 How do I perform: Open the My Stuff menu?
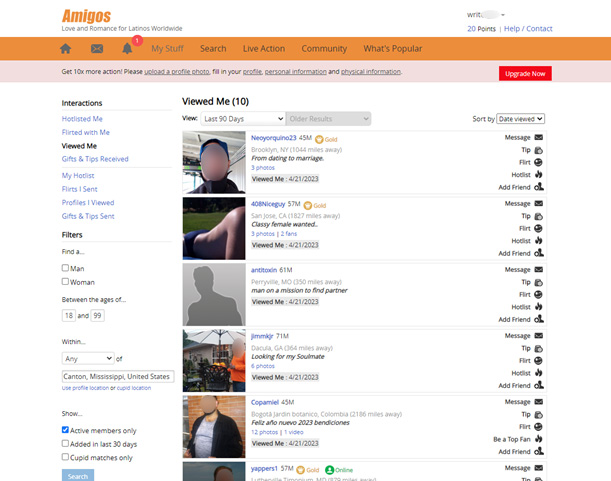point(168,49)
